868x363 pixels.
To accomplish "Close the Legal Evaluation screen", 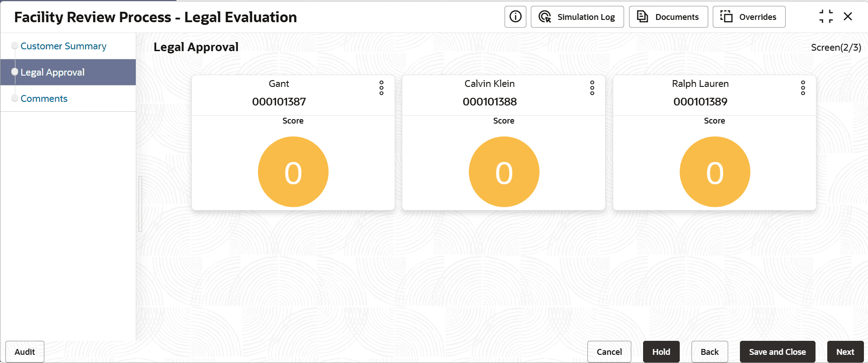I will pos(848,17).
